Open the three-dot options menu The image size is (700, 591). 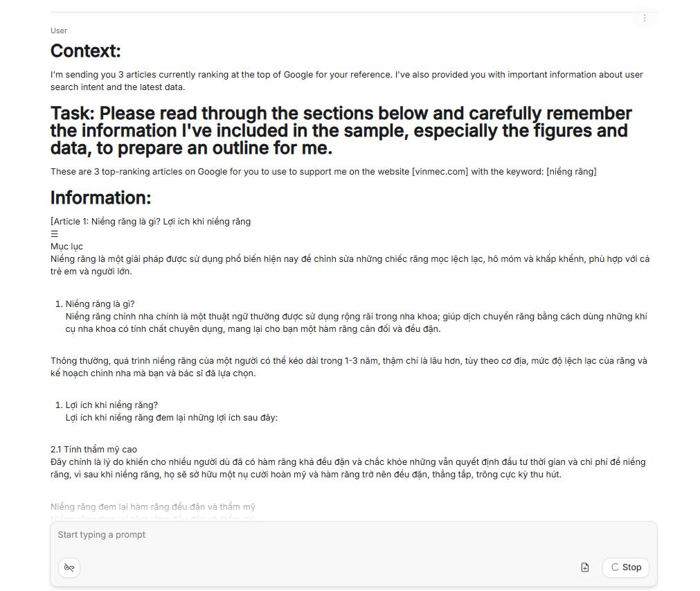pos(644,18)
